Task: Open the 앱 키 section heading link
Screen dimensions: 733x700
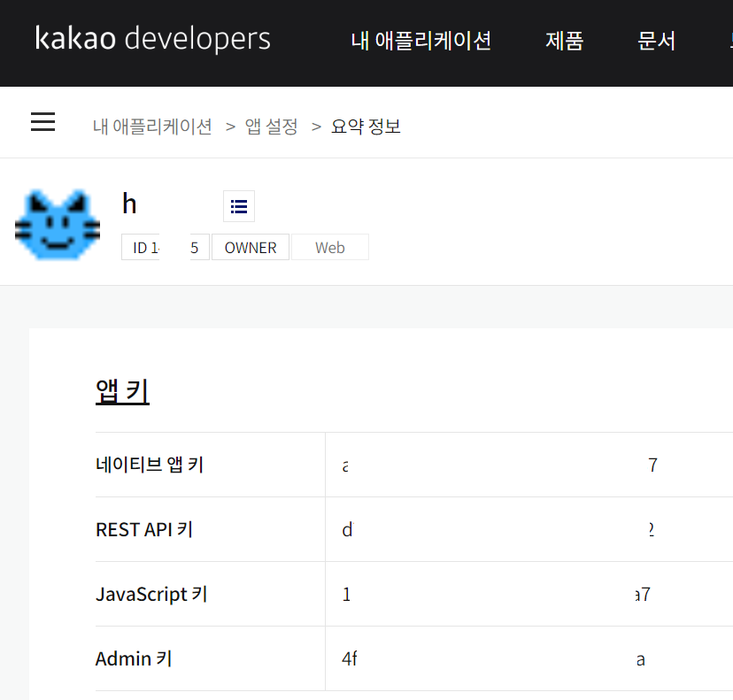Action: tap(122, 391)
